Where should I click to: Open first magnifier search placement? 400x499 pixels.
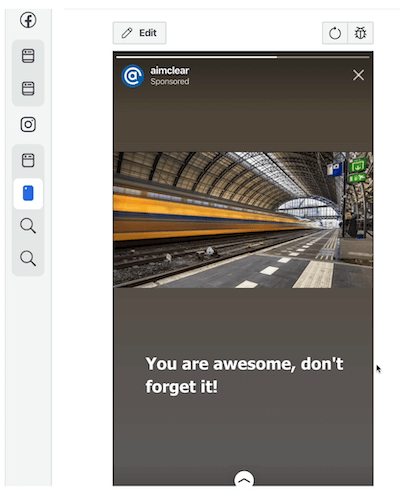click(28, 226)
